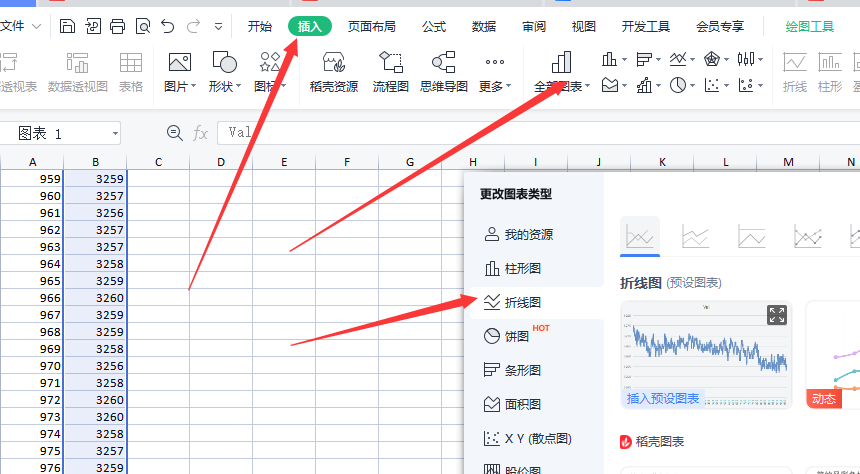Viewport: 860px width, 474px height.
Task: Click the 动态 chart thumbnail
Action: point(833,355)
